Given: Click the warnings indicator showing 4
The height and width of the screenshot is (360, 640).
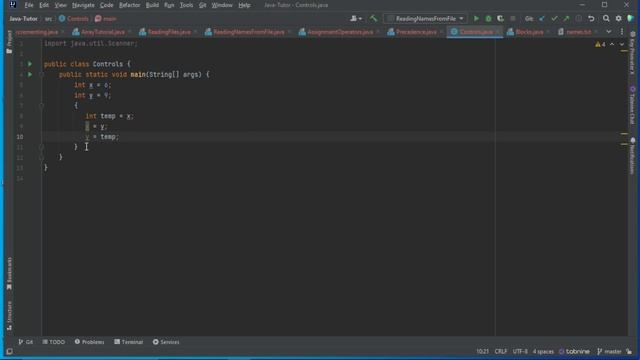Looking at the screenshot, I should 600,44.
